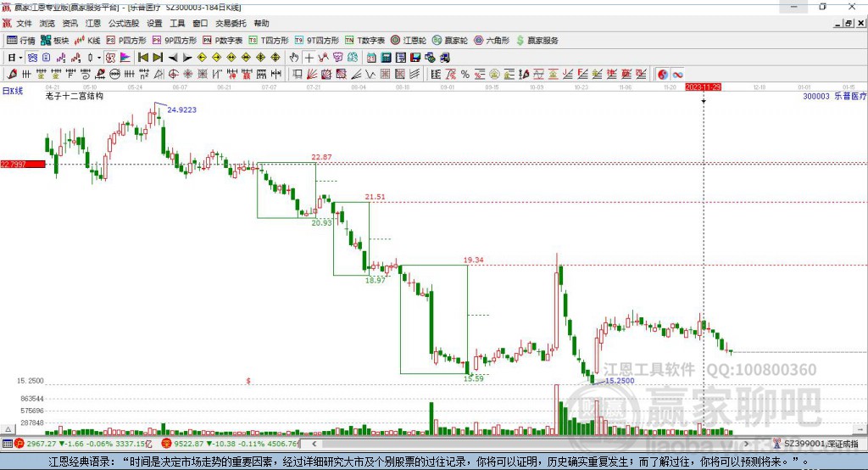Select the red circle crosshair target tool

tap(173, 75)
